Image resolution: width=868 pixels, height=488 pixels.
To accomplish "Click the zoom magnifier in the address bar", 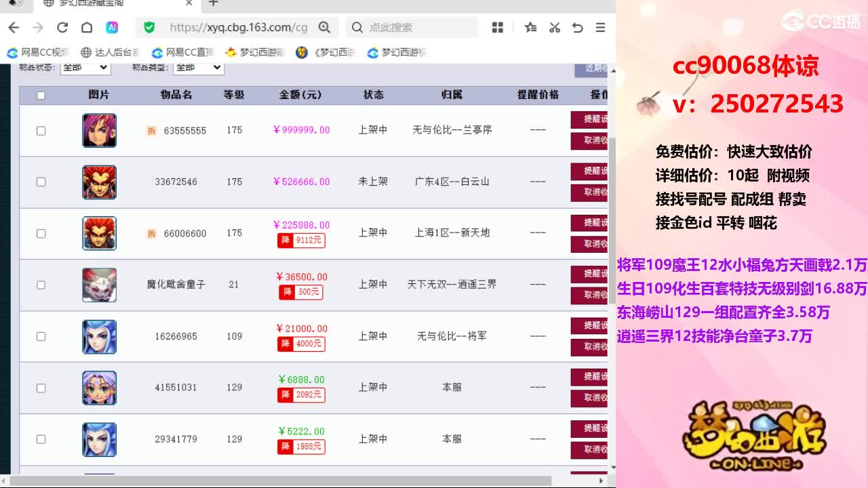I will pos(325,27).
